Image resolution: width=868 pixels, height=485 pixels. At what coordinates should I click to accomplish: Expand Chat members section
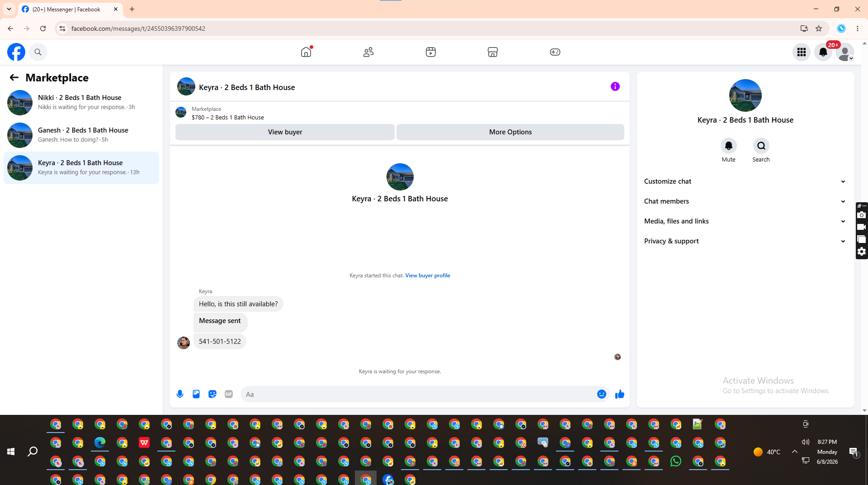[x=745, y=201]
